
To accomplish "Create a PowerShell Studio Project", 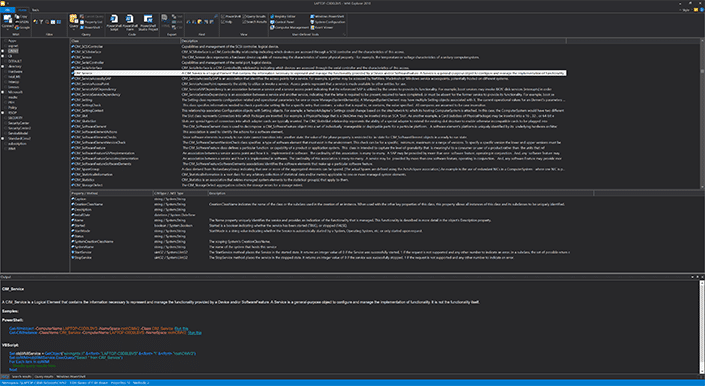I will click(148, 22).
